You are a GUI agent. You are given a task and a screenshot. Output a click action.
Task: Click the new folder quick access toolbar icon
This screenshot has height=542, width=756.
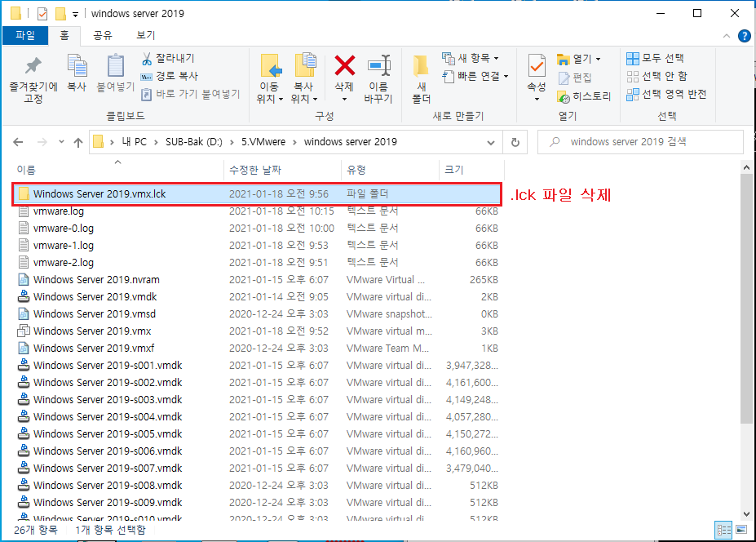coord(60,14)
